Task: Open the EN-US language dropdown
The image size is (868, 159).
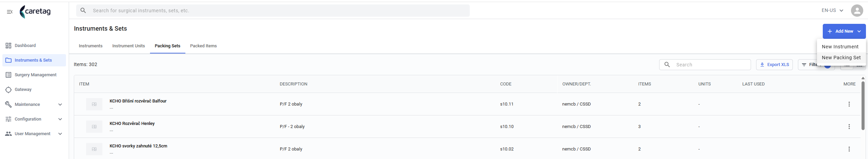Action: point(832,11)
